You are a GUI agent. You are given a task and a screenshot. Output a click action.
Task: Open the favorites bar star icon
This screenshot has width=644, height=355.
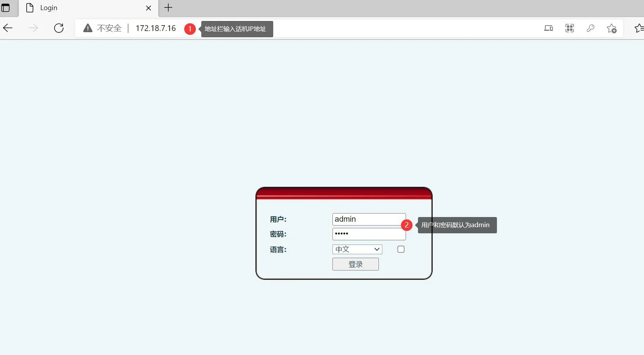pyautogui.click(x=639, y=28)
